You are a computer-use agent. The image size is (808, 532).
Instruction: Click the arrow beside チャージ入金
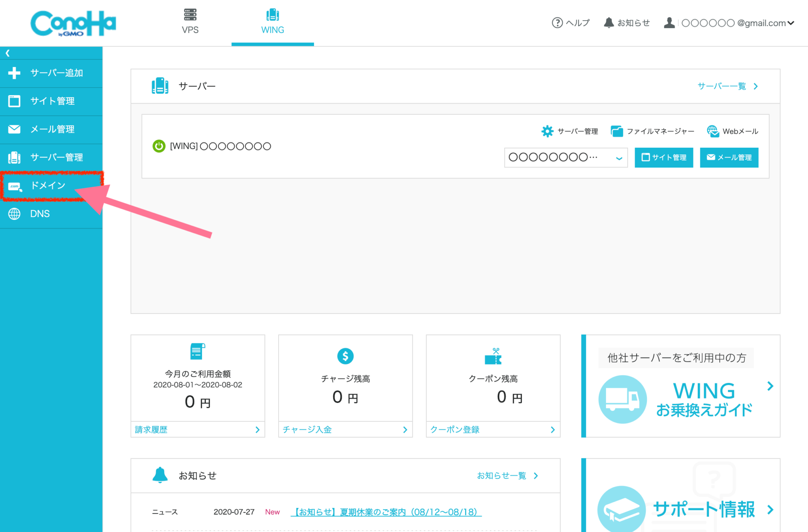tap(405, 430)
